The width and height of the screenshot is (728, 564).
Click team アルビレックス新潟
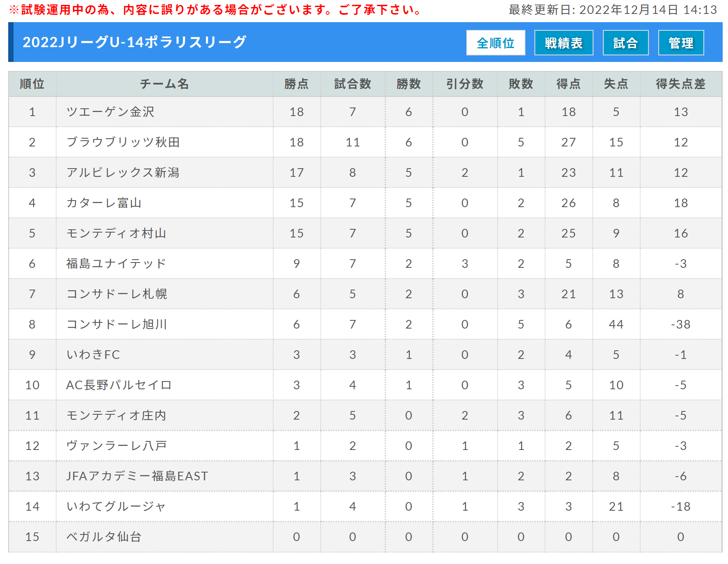[123, 173]
